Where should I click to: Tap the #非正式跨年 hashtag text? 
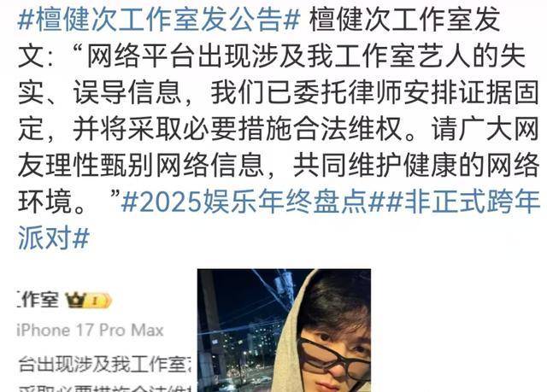click(462, 202)
